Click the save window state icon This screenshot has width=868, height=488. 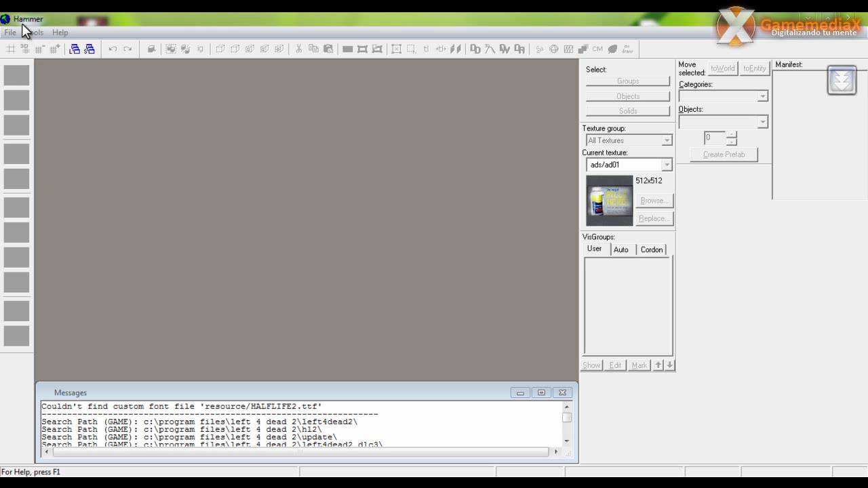89,49
